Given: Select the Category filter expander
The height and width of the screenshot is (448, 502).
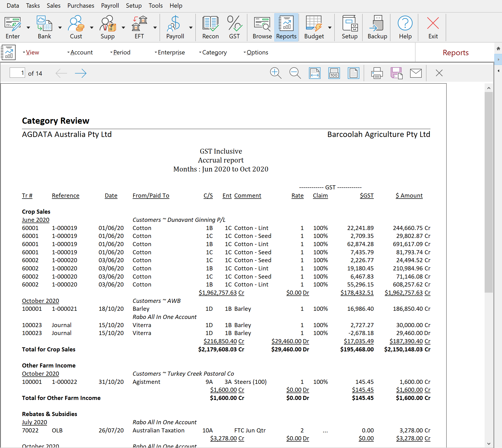Looking at the screenshot, I should 200,52.
